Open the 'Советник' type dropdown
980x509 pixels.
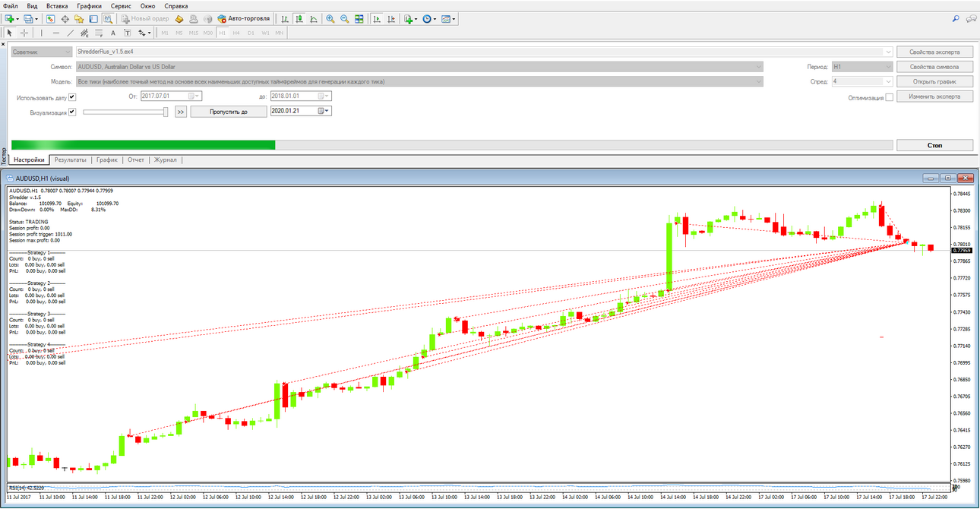pos(41,52)
